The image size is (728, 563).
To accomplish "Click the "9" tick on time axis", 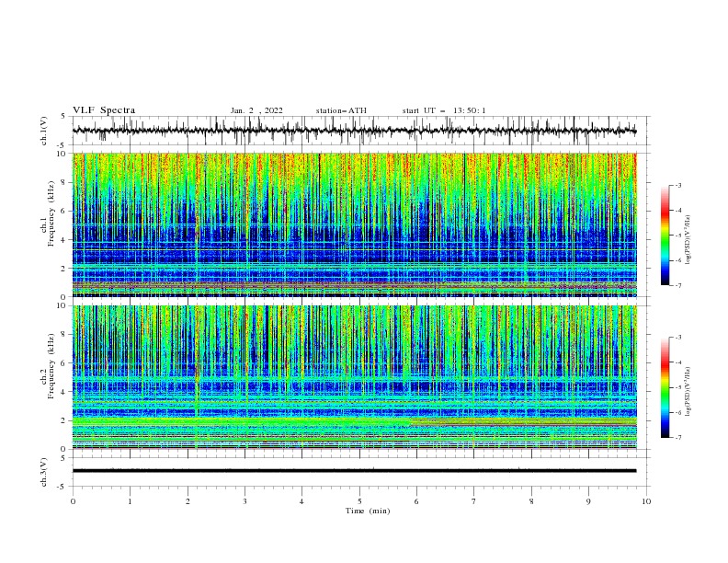I will coord(588,501).
